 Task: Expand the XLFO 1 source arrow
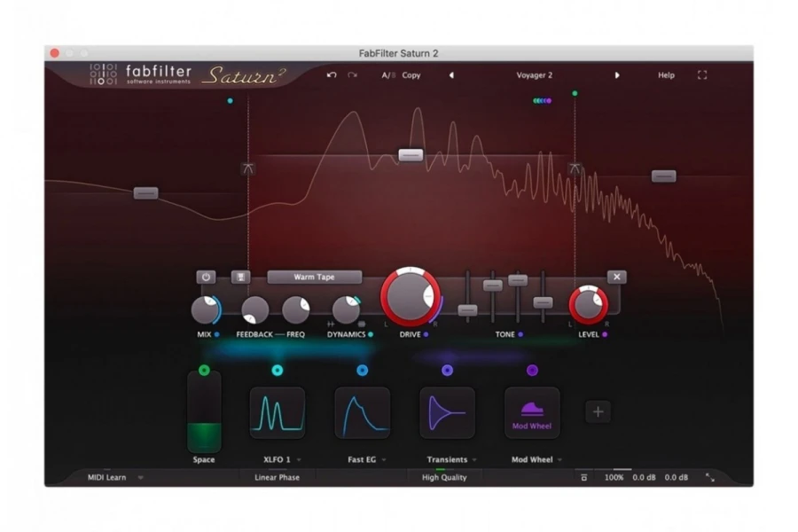(x=299, y=459)
